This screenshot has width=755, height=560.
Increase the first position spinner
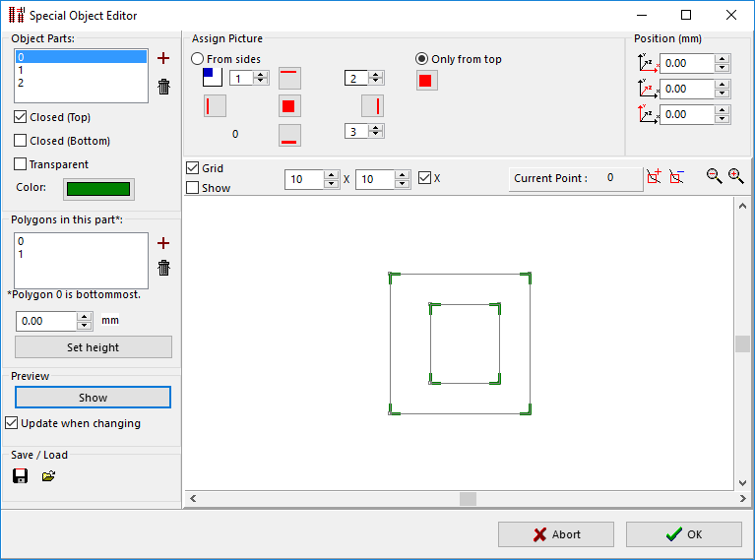coord(722,59)
